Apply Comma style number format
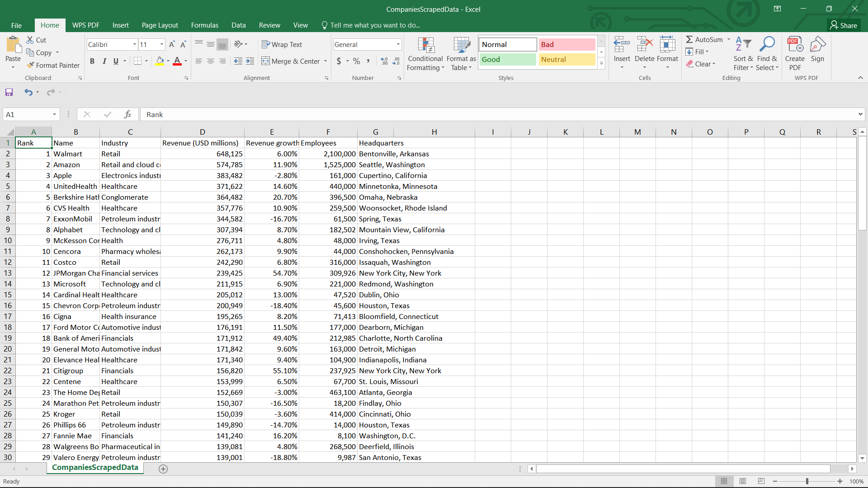The image size is (868, 488). (368, 61)
